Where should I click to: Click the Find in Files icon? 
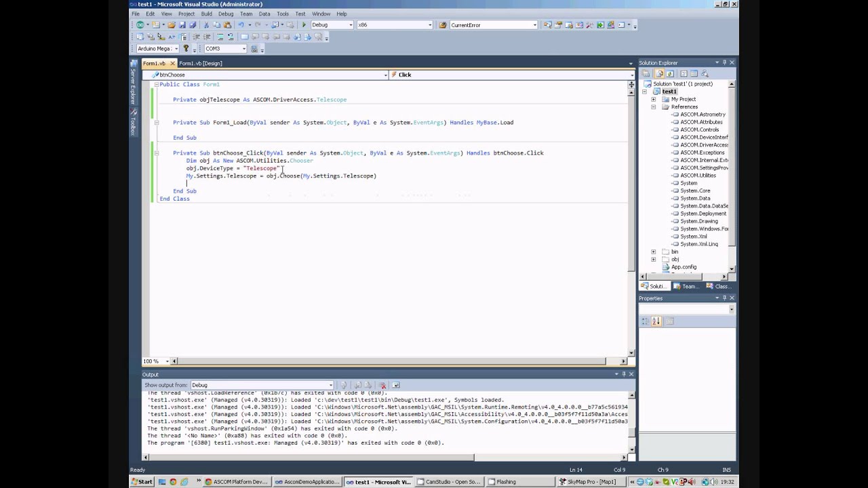443,25
